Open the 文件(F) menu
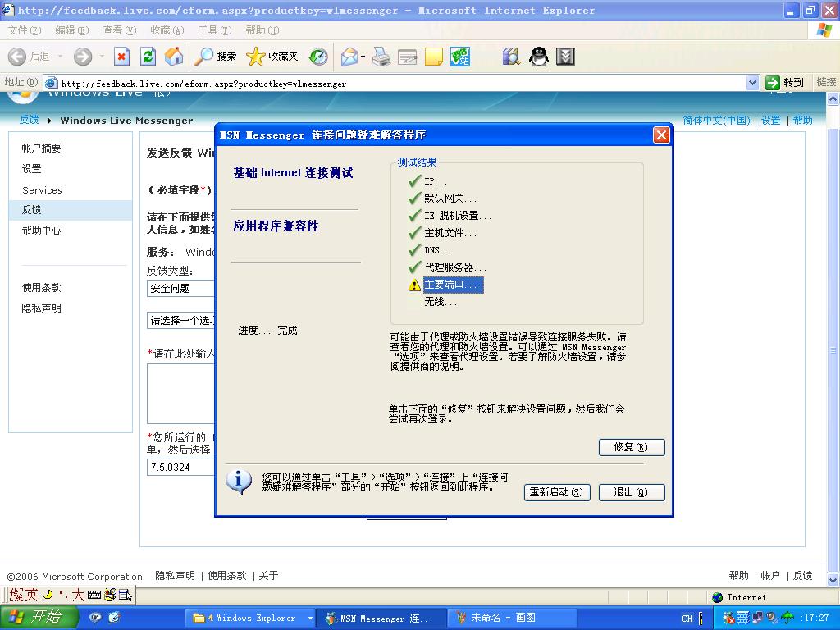 25,30
